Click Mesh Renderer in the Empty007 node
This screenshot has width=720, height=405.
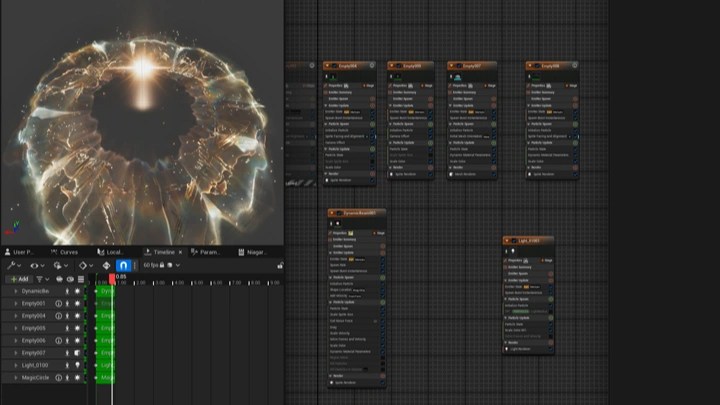pyautogui.click(x=468, y=173)
